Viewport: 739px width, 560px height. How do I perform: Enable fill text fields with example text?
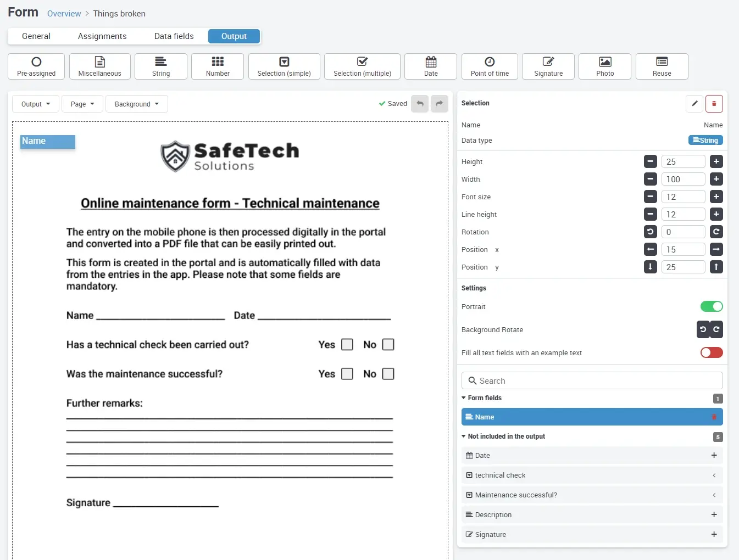pyautogui.click(x=712, y=353)
